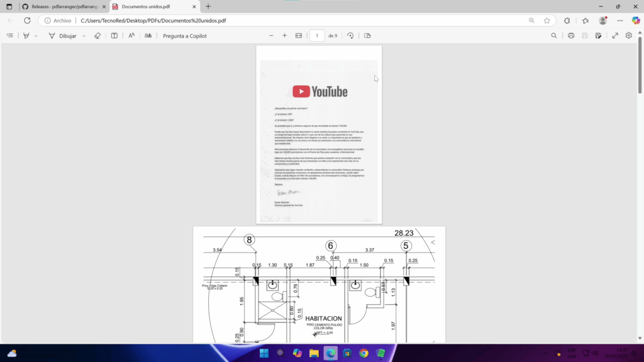Open the Dibujar pen options dropdown
This screenshot has width=644, height=362.
(84, 36)
